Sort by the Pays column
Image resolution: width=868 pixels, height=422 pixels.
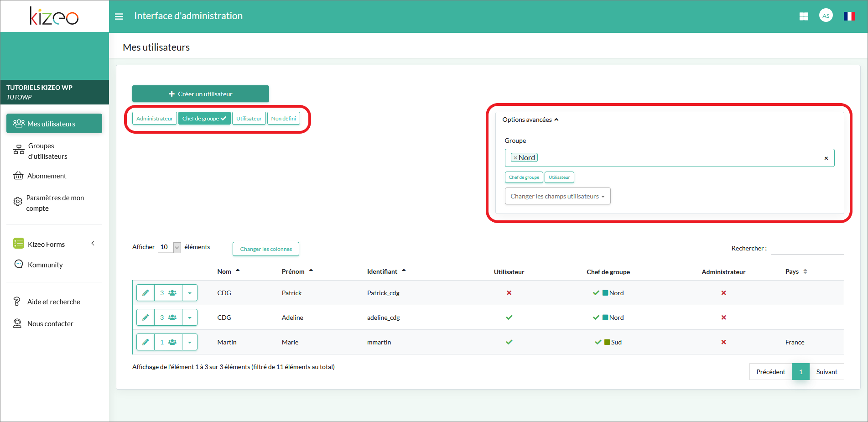pos(796,271)
